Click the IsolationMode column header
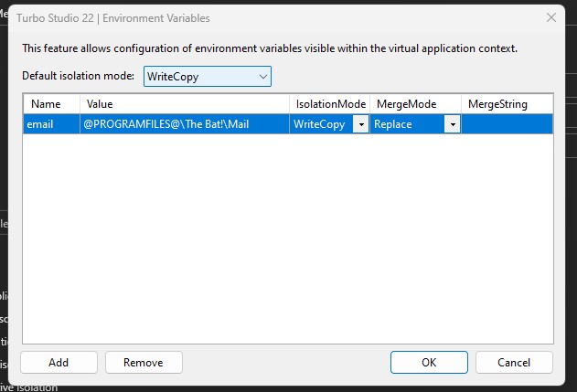The image size is (577, 392). click(x=329, y=104)
